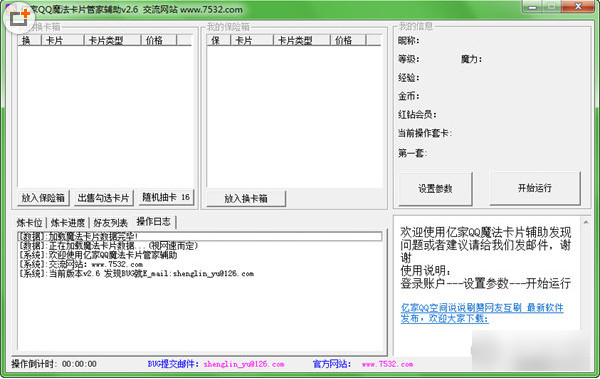Click the screenshot capture icon at top-left
The width and height of the screenshot is (600, 379).
[19, 18]
